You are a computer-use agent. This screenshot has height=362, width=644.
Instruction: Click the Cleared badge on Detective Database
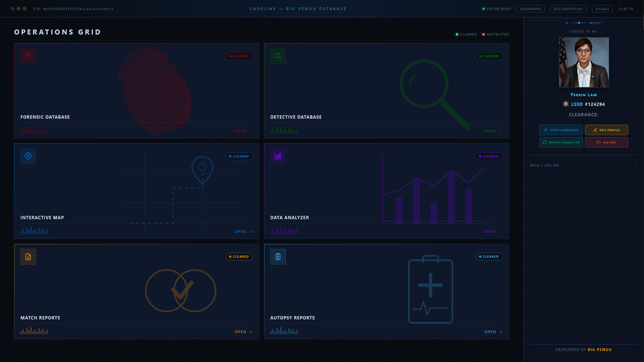point(489,56)
